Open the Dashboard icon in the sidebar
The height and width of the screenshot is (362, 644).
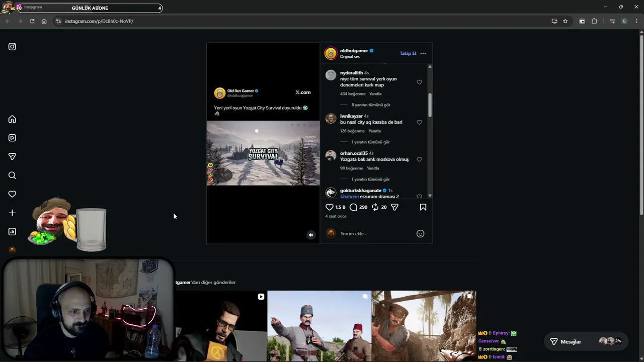click(12, 232)
